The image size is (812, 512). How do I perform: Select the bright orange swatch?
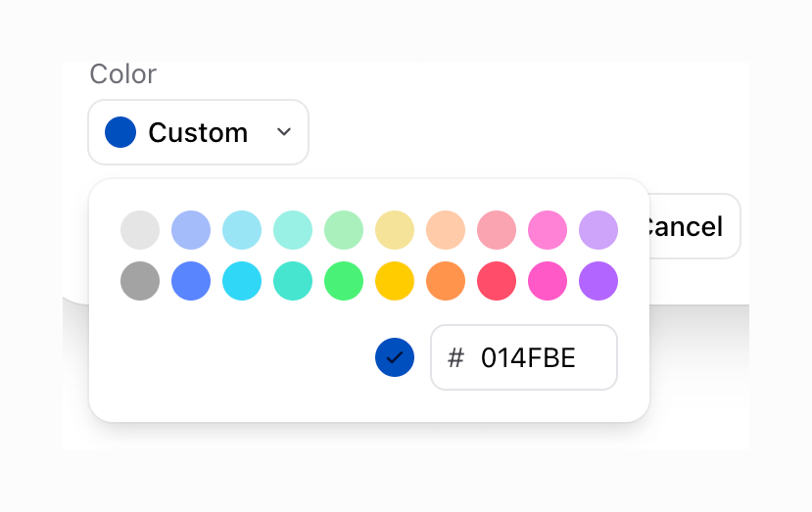pyautogui.click(x=446, y=281)
